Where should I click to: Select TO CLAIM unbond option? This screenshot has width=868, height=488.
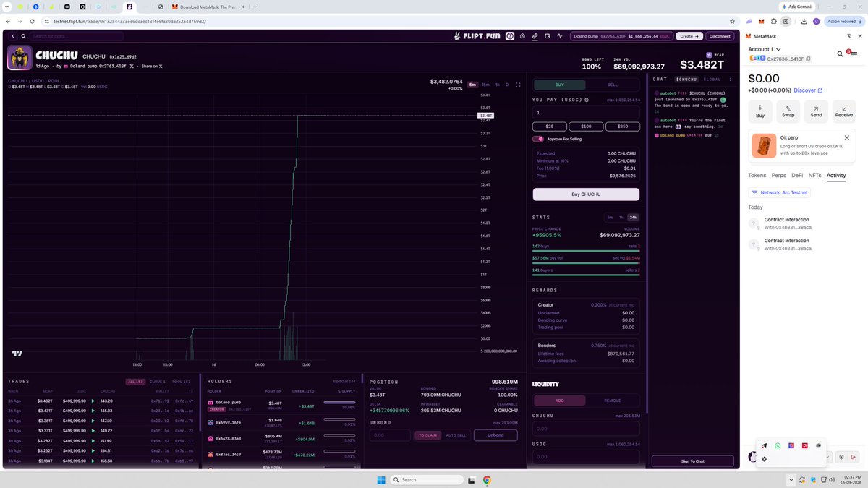pos(427,435)
